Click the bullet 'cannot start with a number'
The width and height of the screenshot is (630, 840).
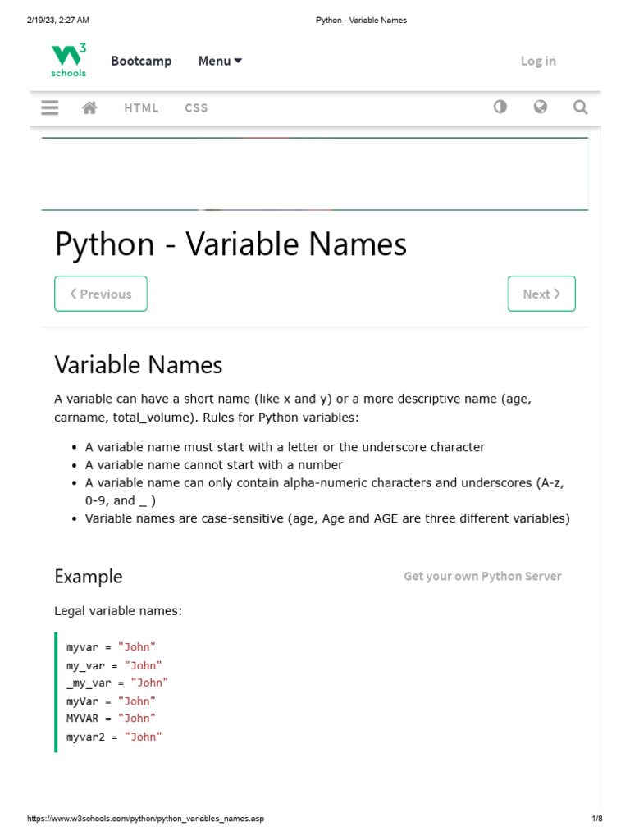[214, 465]
